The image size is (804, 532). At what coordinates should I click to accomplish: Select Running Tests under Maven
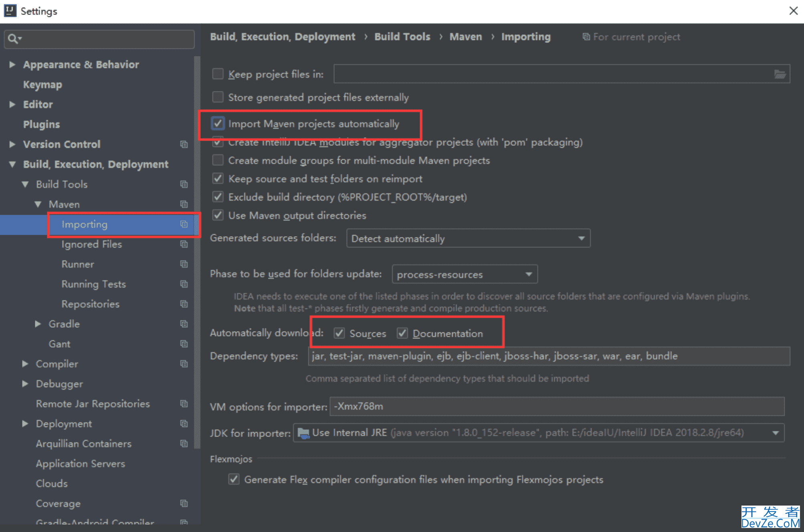(x=93, y=284)
